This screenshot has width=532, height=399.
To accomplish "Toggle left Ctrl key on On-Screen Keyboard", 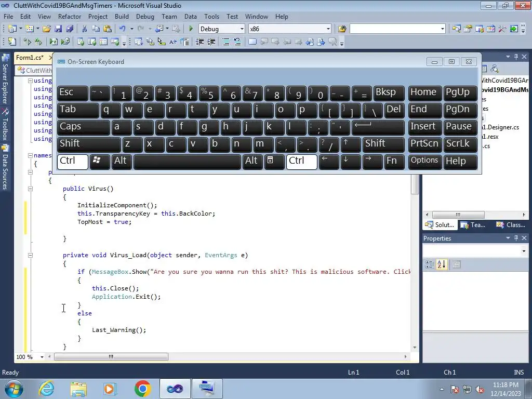I will click(x=73, y=161).
